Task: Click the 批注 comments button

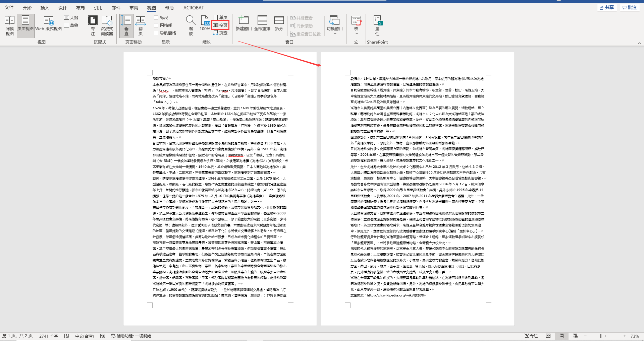Action: (x=630, y=7)
